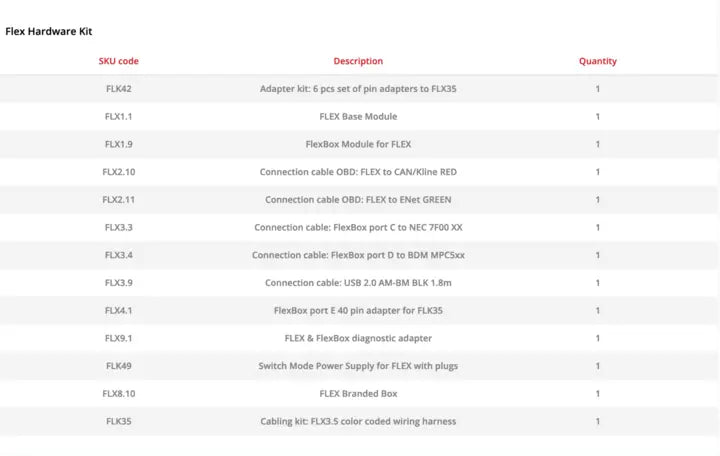Click the FLEX & FlexBox diagnostic adapter text
The width and height of the screenshot is (720, 456).
pos(358,338)
